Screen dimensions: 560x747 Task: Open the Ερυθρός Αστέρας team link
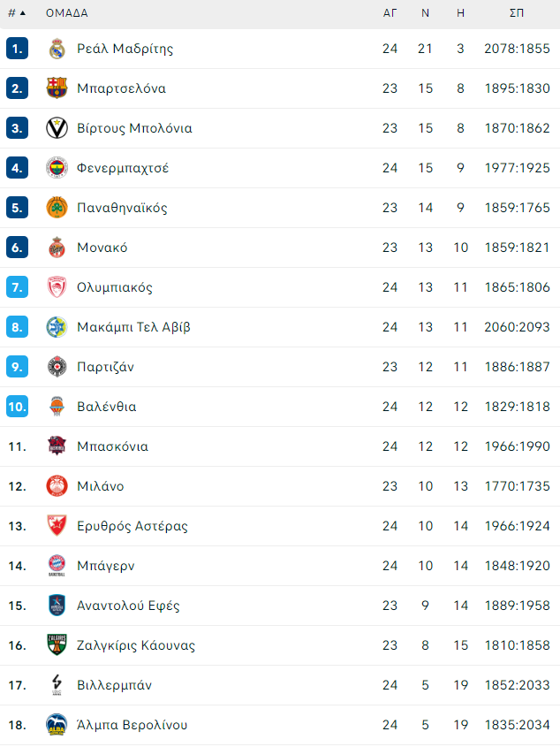(132, 526)
